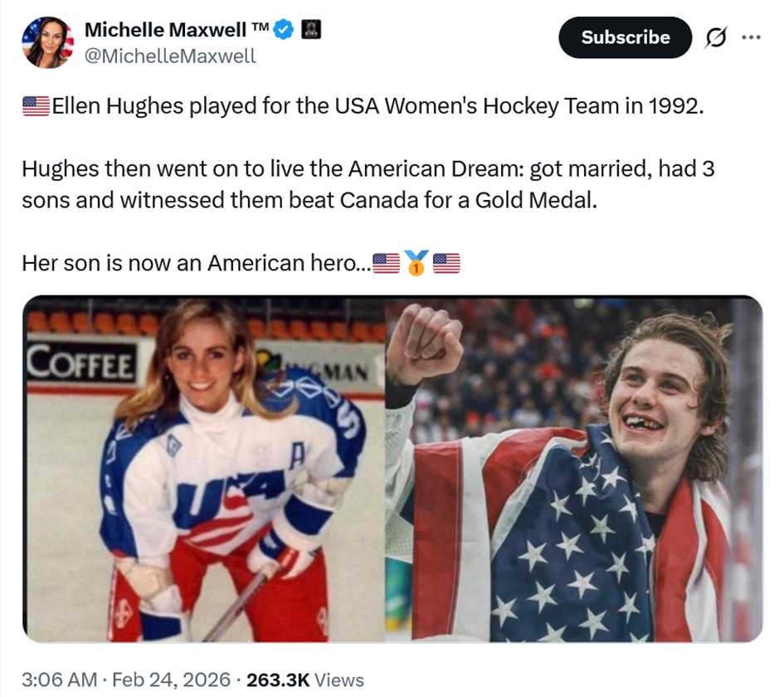Screen dimensions: 784x697
Task: Click the flag emoji right after "American hero..."
Action: click(x=387, y=264)
